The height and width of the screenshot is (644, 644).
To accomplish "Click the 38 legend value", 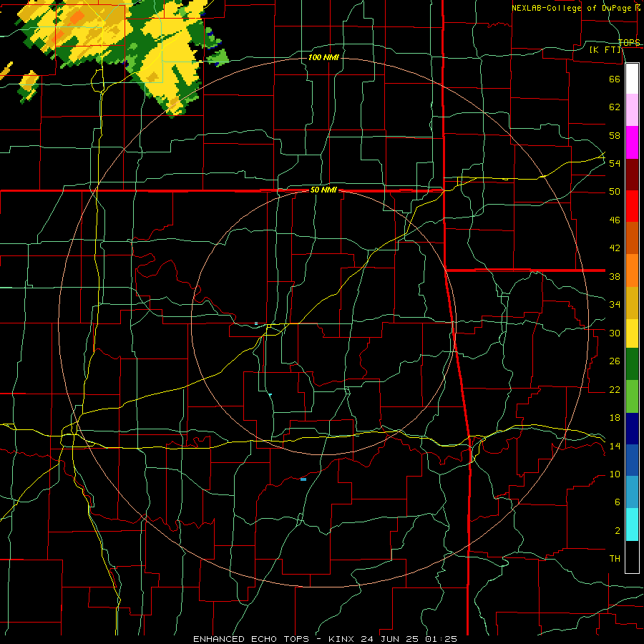I will pyautogui.click(x=615, y=276).
